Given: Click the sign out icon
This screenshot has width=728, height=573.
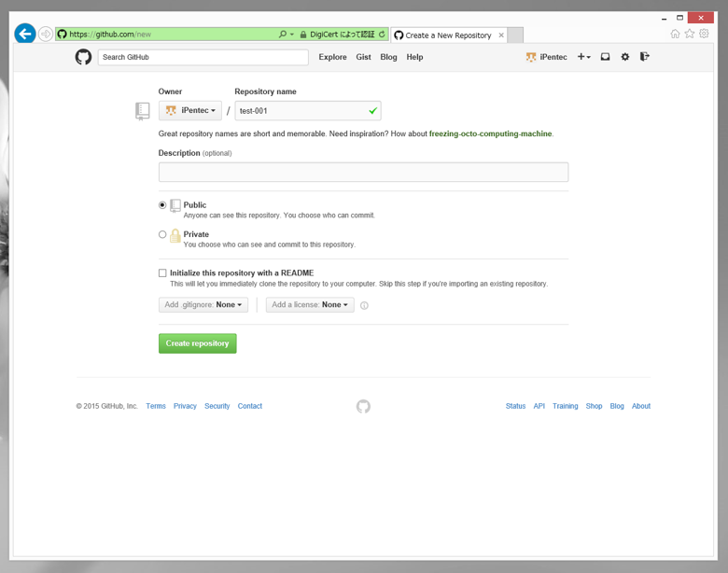Looking at the screenshot, I should click(644, 57).
